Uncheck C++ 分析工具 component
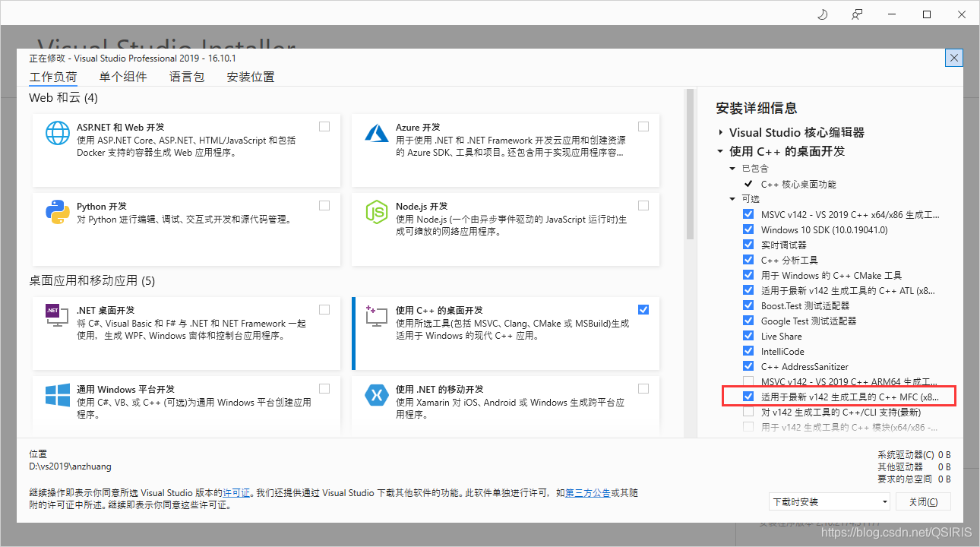This screenshot has height=547, width=980. 748,260
